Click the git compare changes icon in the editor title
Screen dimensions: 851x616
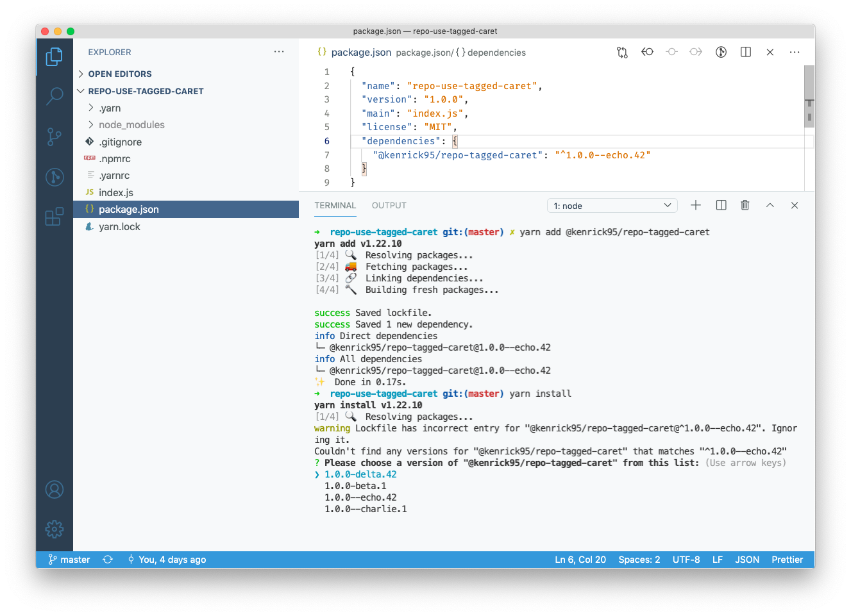point(622,52)
